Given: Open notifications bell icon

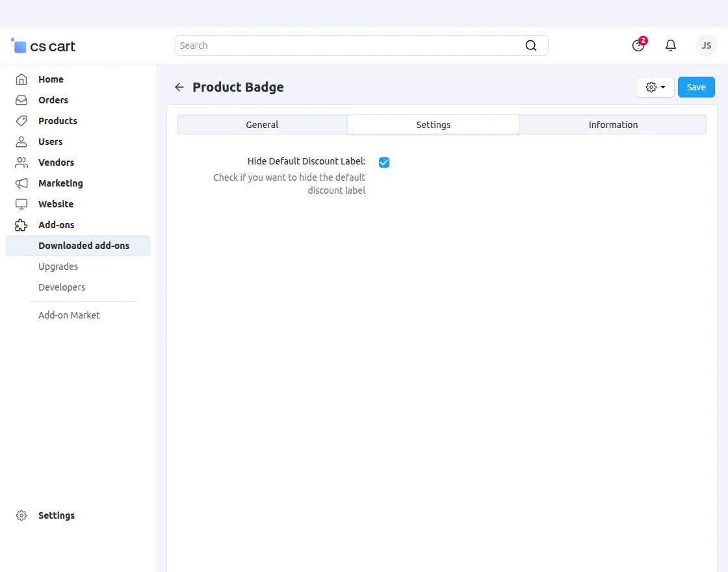Looking at the screenshot, I should click(671, 45).
